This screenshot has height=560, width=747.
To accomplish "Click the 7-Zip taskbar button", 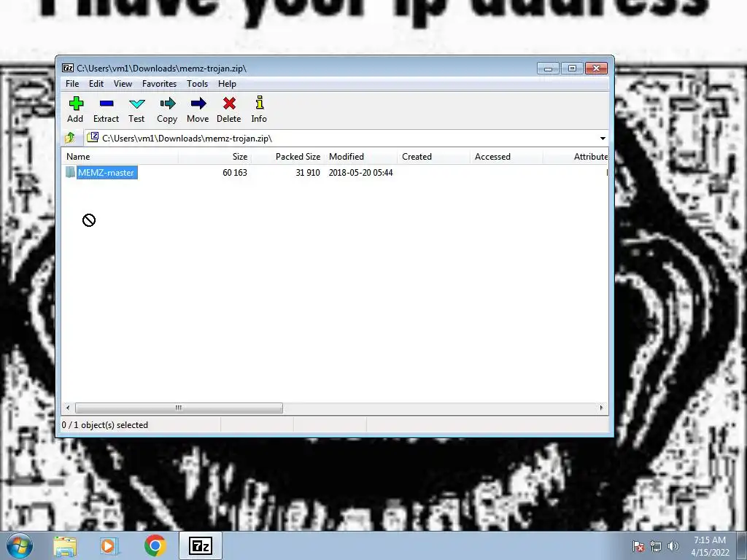I will (201, 546).
